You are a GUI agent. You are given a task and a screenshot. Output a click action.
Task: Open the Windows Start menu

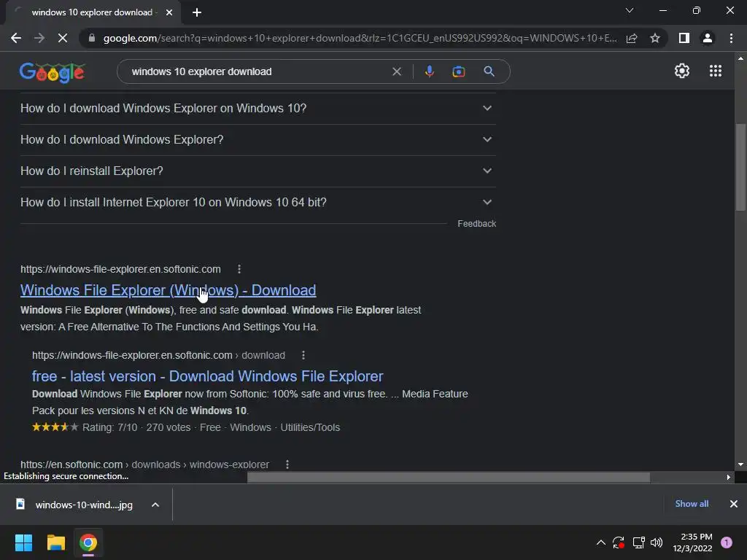click(x=23, y=542)
